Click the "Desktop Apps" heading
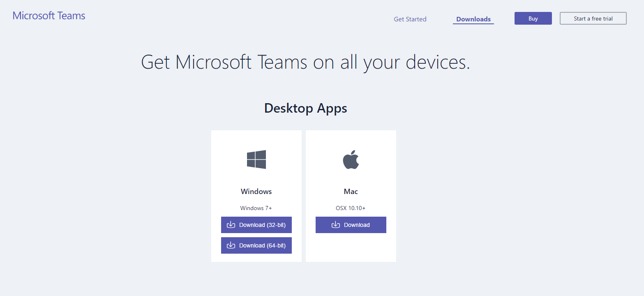644x296 pixels. point(306,109)
